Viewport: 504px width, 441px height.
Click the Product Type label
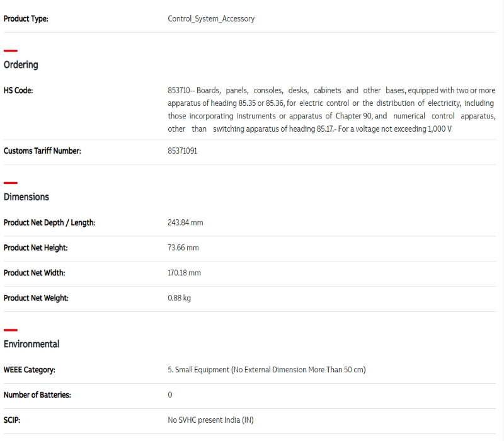click(x=26, y=19)
